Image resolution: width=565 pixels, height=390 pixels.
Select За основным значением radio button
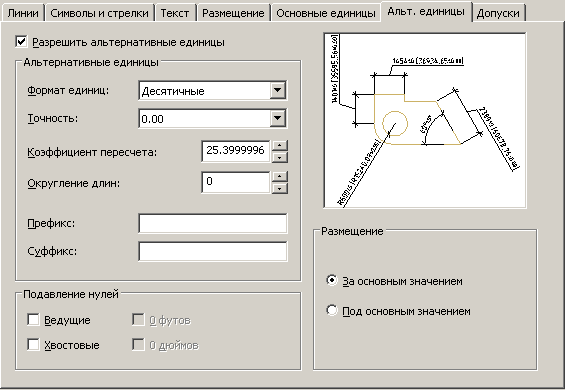332,280
